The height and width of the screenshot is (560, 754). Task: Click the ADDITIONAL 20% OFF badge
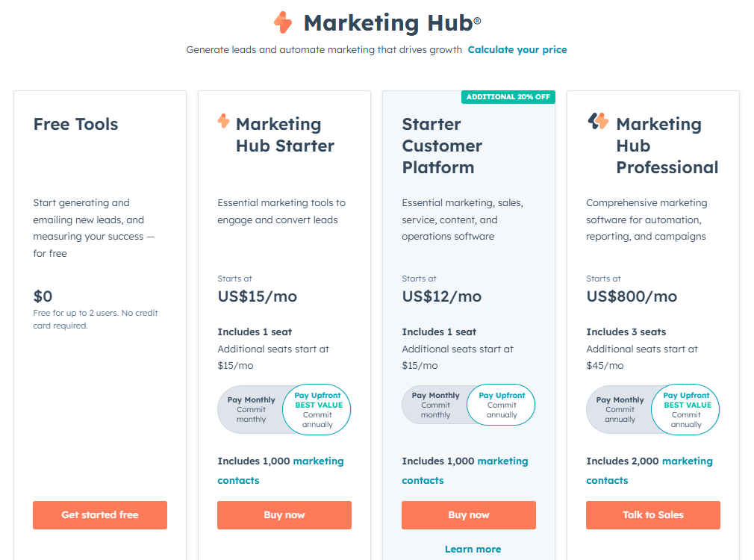pyautogui.click(x=508, y=96)
